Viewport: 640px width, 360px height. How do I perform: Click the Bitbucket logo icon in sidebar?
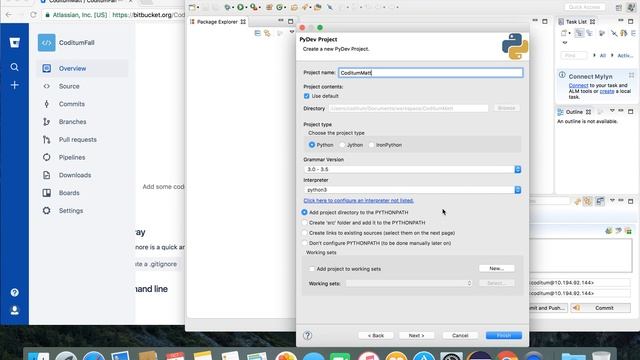15,42
